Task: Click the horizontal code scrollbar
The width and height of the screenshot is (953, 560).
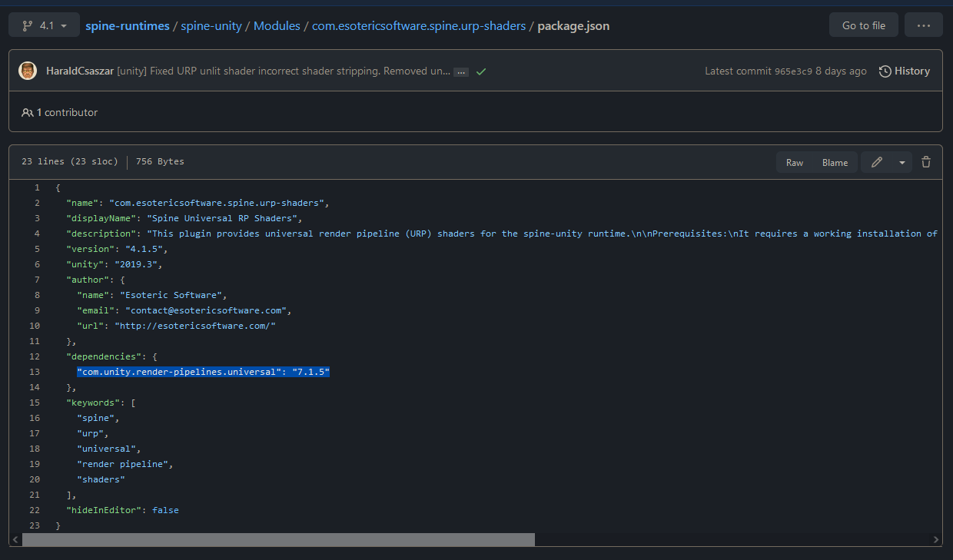Action: point(278,540)
